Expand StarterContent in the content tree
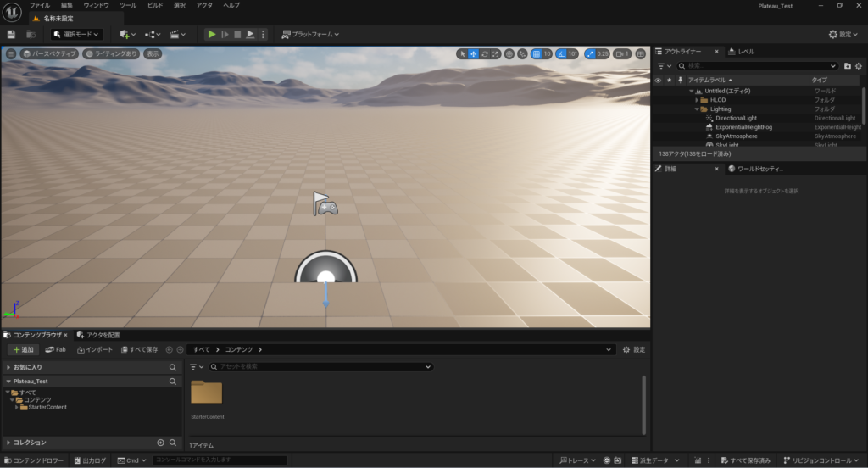The height and width of the screenshot is (468, 868). coord(18,407)
